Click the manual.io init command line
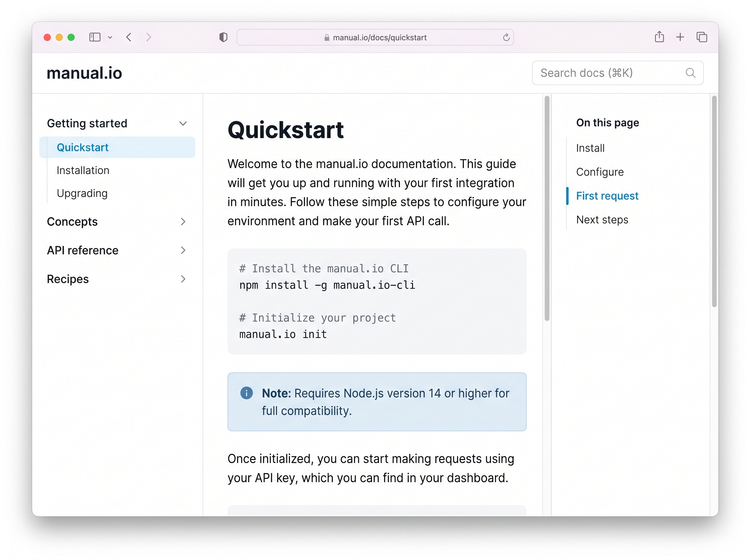The image size is (750, 560). click(x=283, y=335)
